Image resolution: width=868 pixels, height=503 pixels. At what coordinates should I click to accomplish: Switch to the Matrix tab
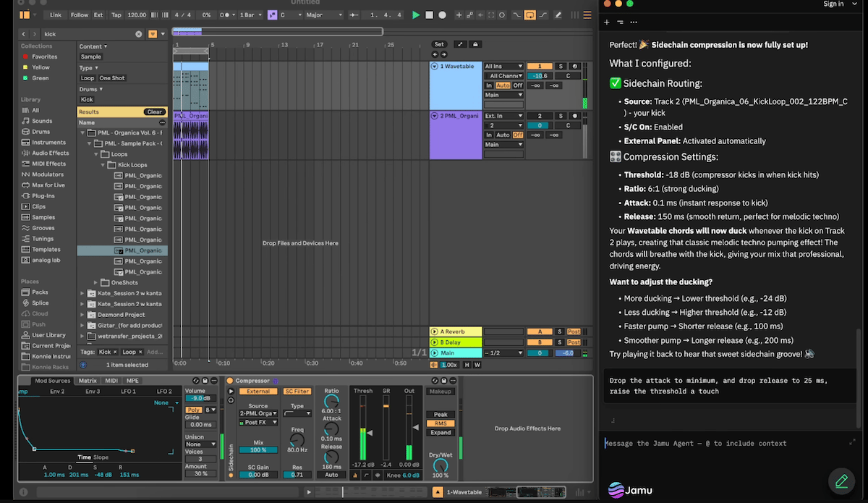coord(88,381)
